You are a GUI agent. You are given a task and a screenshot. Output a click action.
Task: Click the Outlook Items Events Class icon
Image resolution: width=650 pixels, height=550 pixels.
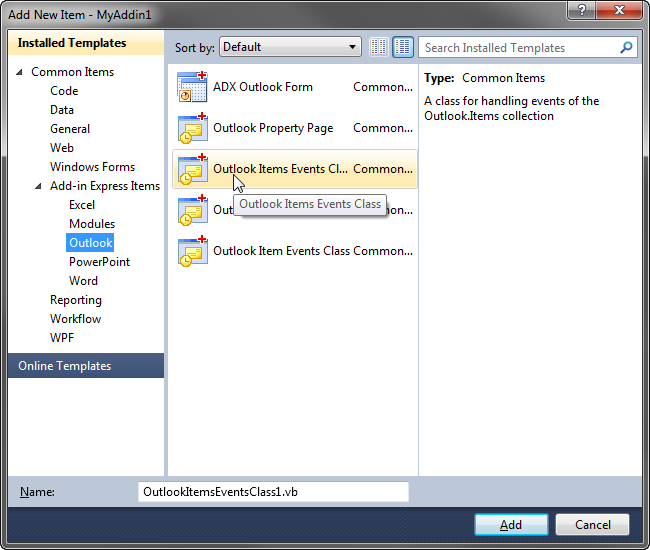pos(192,169)
